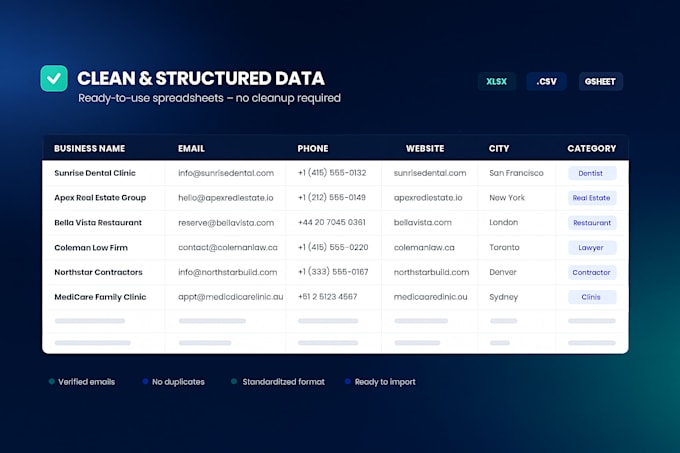
Task: Click the Lawyer category tag
Action: [x=592, y=248]
